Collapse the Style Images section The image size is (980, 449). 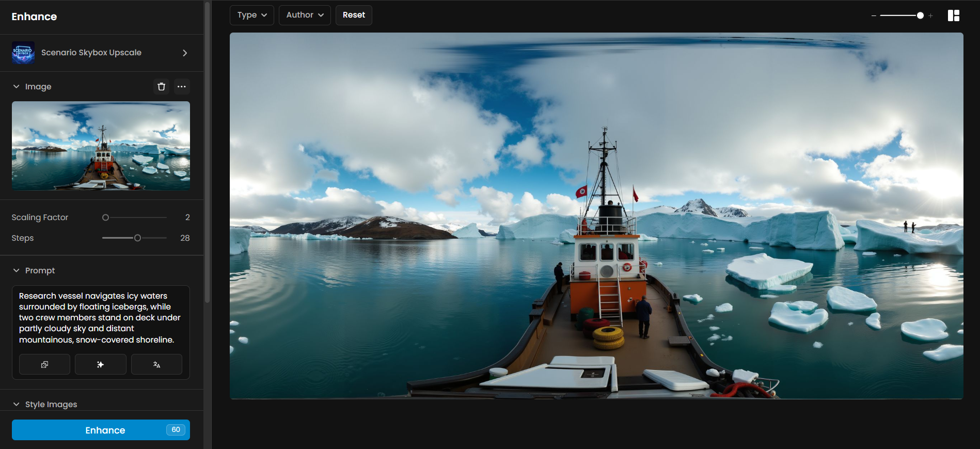pyautogui.click(x=17, y=405)
